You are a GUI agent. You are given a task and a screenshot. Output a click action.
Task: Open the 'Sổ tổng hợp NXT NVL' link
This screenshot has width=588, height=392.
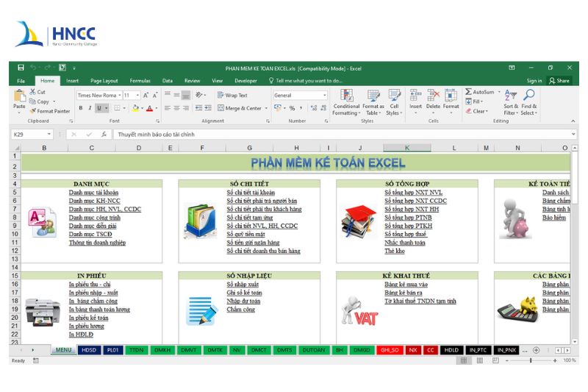[x=413, y=193]
